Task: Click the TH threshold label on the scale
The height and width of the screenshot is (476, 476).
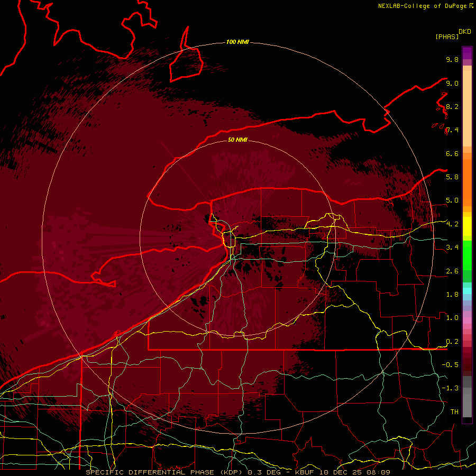Action: click(x=454, y=411)
